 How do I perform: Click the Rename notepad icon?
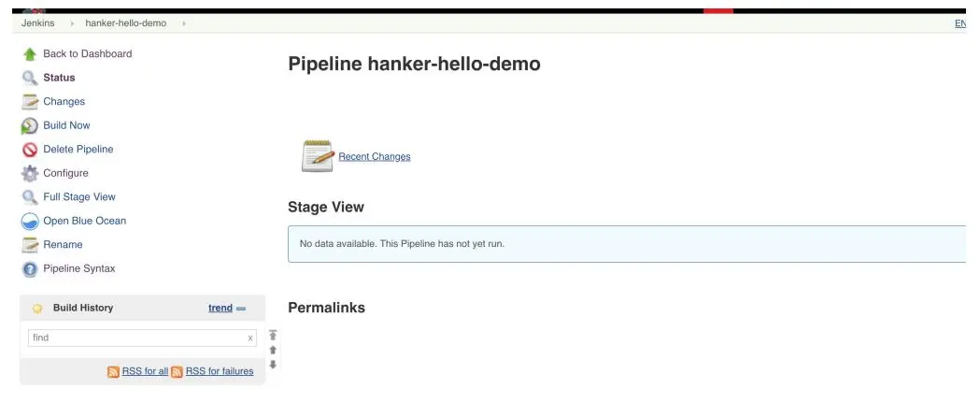pyautogui.click(x=30, y=245)
